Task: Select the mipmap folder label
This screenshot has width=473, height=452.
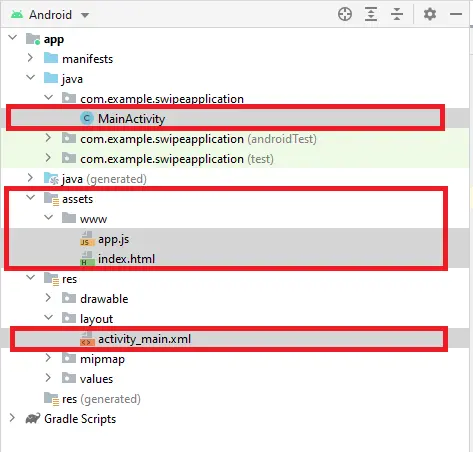Action: pos(102,359)
